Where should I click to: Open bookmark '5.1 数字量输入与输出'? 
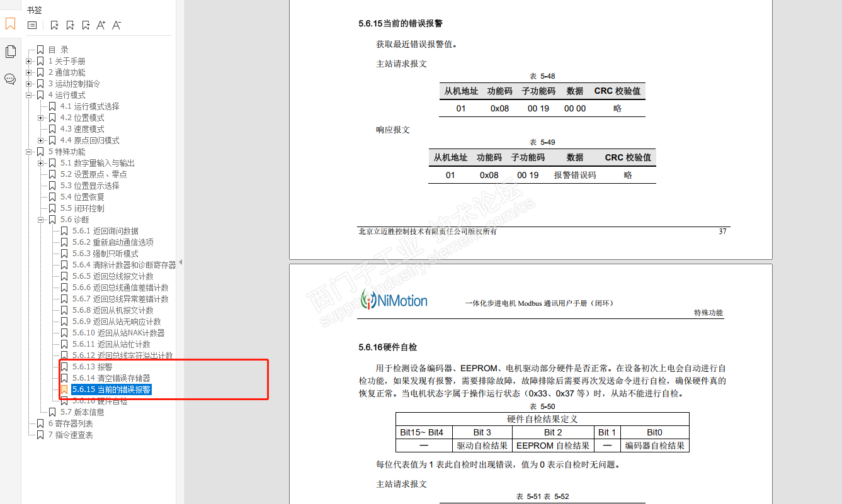[x=98, y=163]
